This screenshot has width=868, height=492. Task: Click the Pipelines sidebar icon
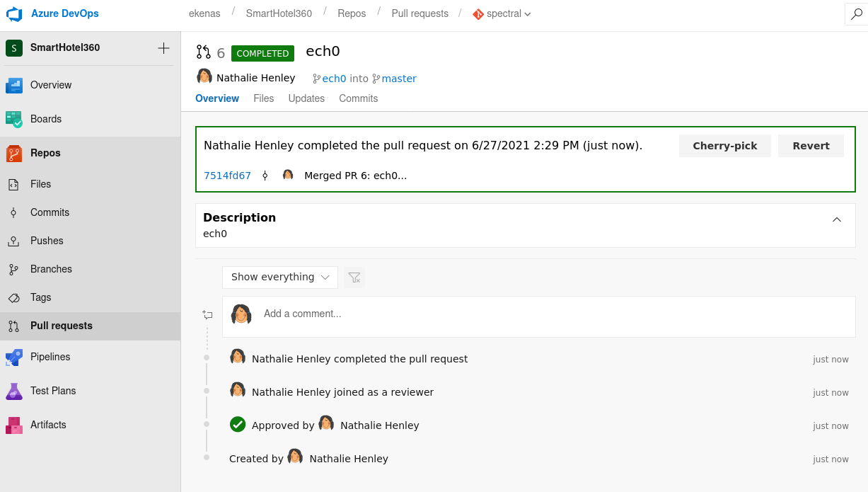click(14, 357)
